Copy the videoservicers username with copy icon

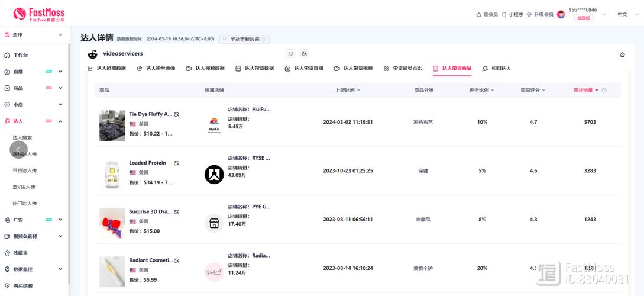(290, 54)
